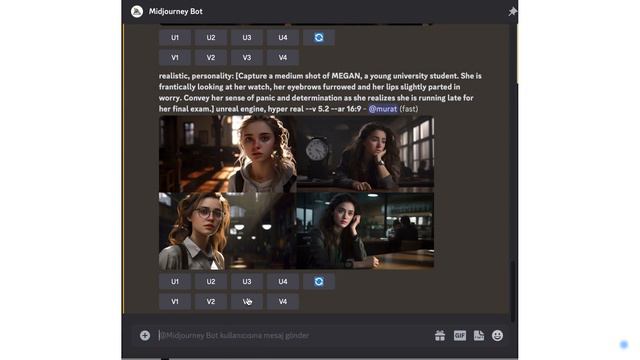The width and height of the screenshot is (640, 360).
Task: Click the @murat user mention
Action: tap(382, 109)
